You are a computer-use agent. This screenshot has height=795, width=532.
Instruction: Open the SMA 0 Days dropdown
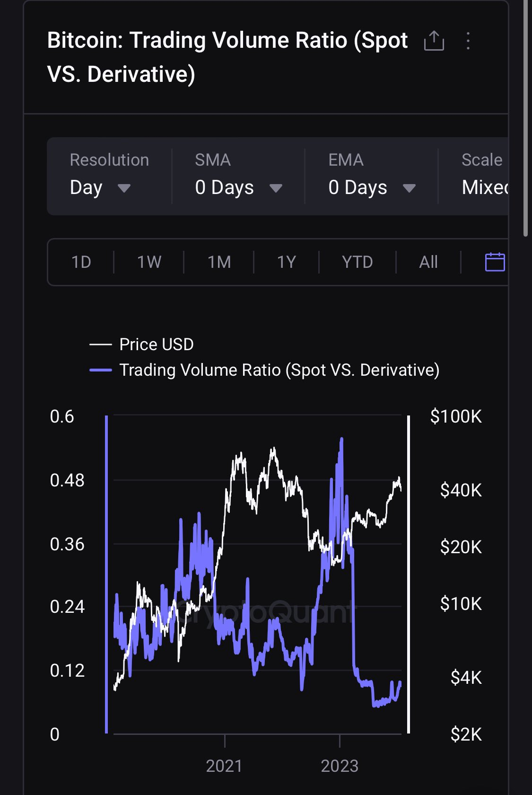[238, 188]
